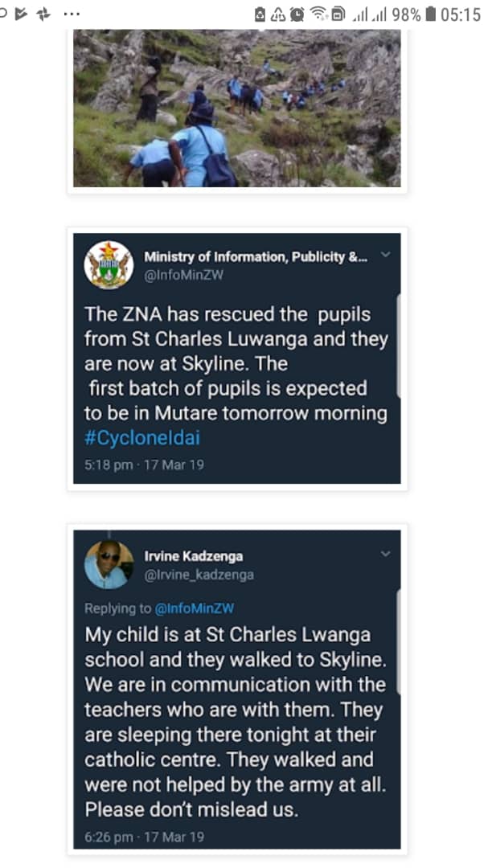
Task: Tap the battery icon next to 98%
Action: click(430, 14)
